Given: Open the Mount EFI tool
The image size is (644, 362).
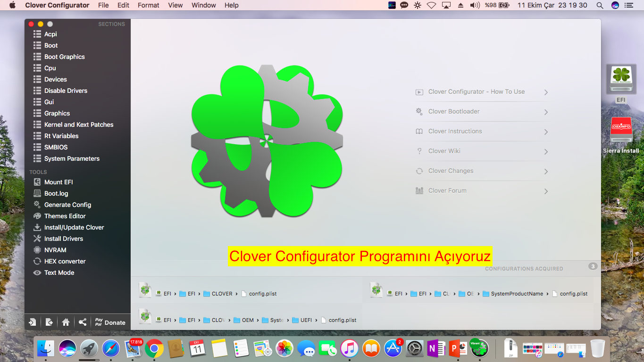Looking at the screenshot, I should click(x=58, y=182).
